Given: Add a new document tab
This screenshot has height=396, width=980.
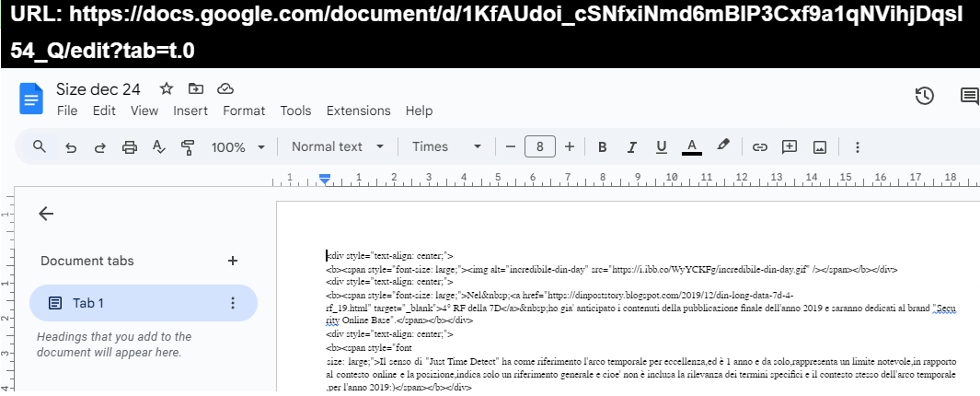Looking at the screenshot, I should coord(233,261).
